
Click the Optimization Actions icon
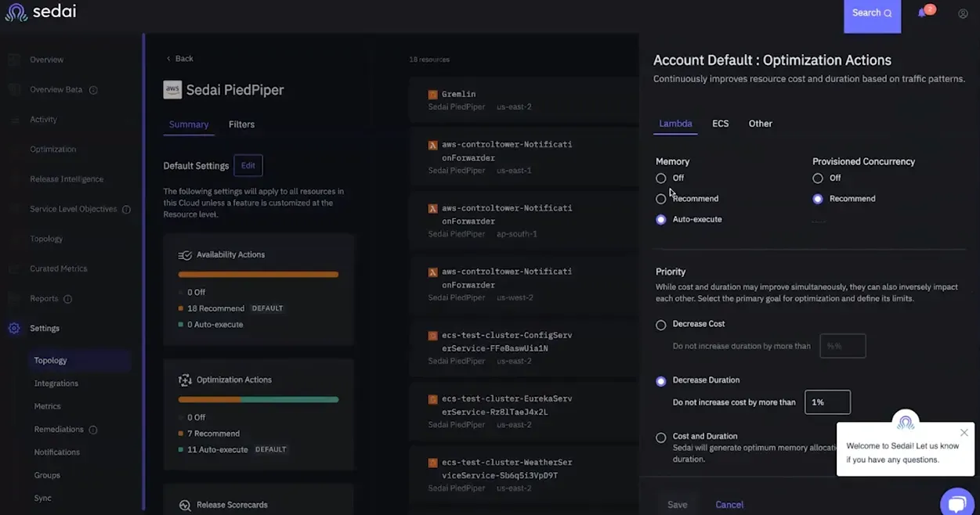pyautogui.click(x=185, y=380)
